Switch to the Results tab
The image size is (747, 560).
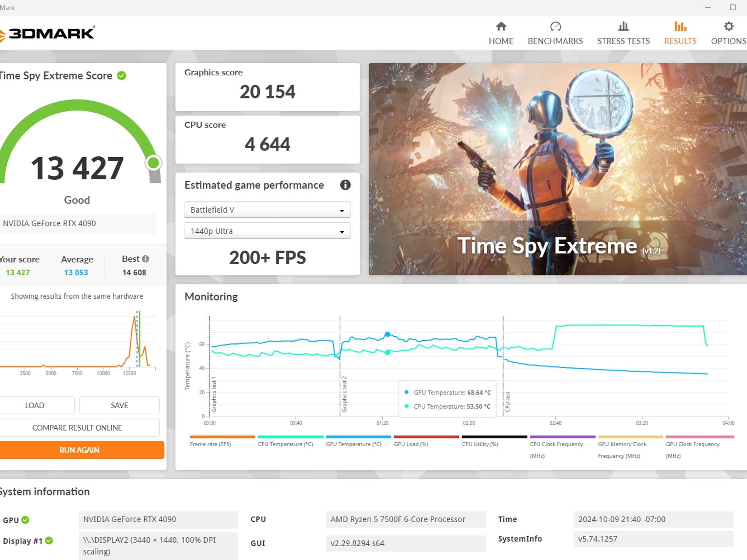coord(680,33)
